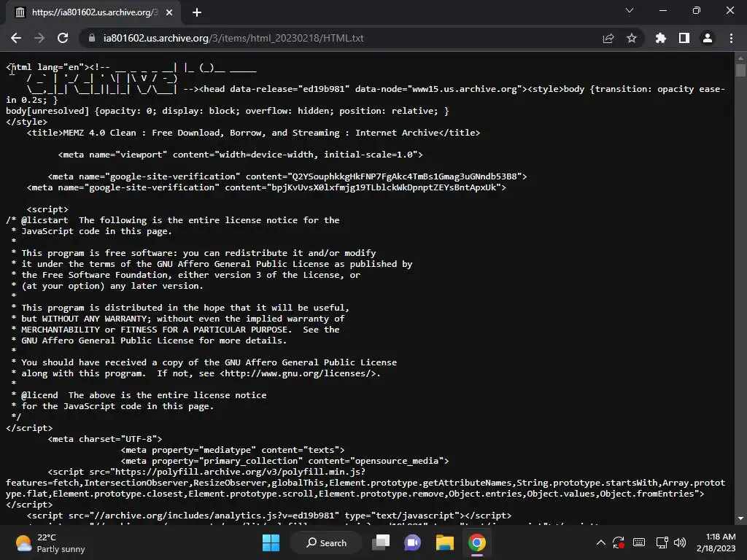The height and width of the screenshot is (560, 747).
Task: Click the Chrome taskbar icon
Action: (x=476, y=542)
